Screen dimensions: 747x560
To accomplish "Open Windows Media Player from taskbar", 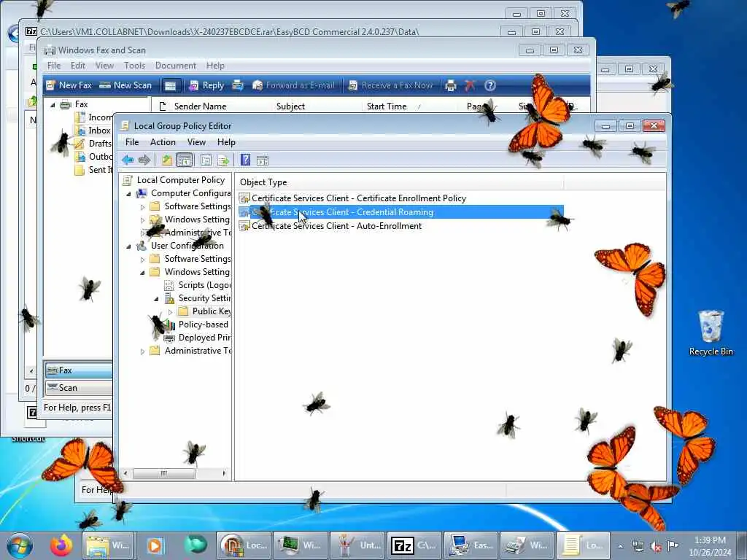I will click(x=155, y=545).
